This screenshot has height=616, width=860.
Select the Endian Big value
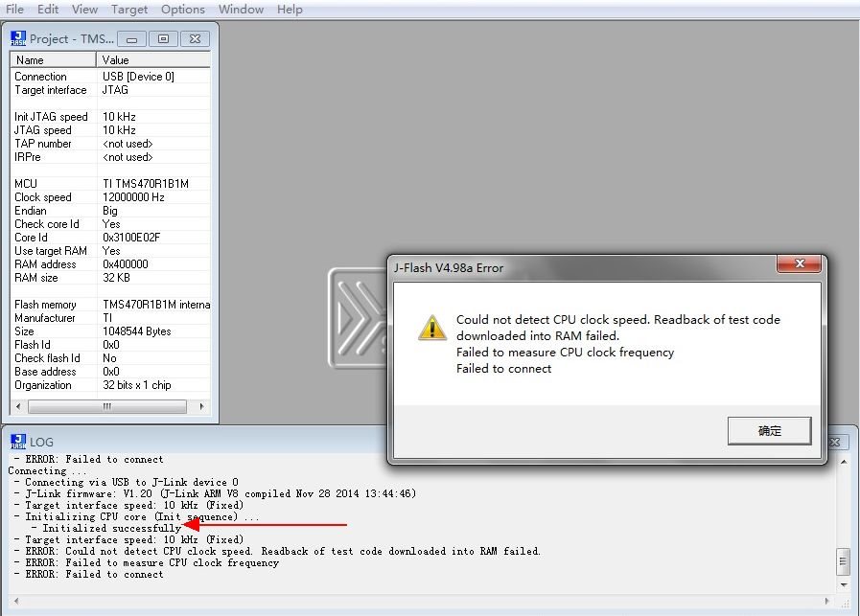[x=109, y=211]
